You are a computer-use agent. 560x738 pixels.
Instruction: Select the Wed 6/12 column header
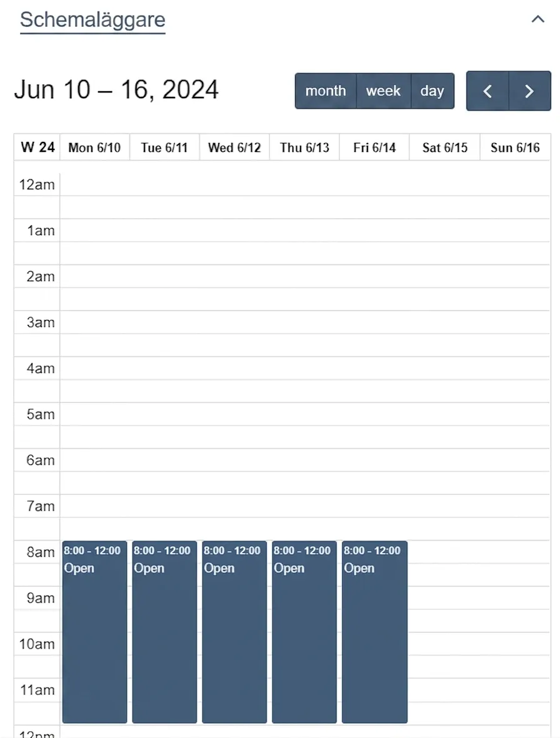[234, 148]
